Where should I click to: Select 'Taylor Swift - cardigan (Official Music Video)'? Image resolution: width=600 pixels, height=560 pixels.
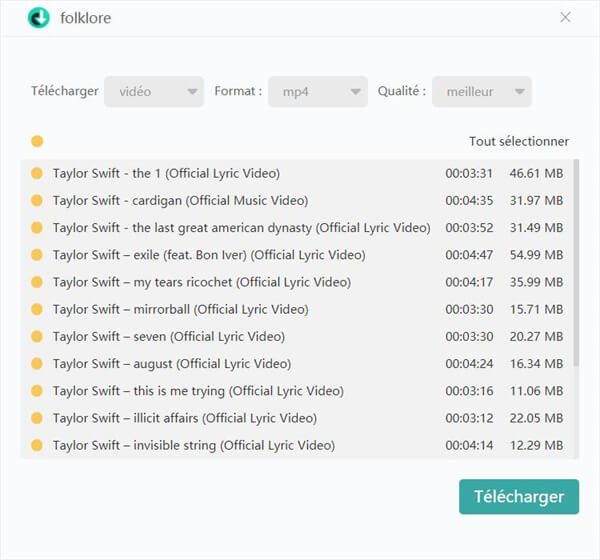pos(181,201)
